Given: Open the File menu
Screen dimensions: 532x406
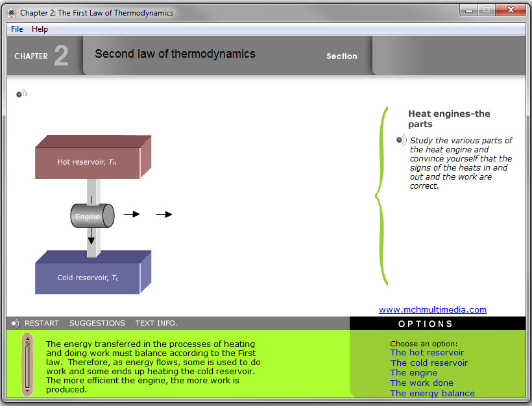Looking at the screenshot, I should pyautogui.click(x=17, y=29).
